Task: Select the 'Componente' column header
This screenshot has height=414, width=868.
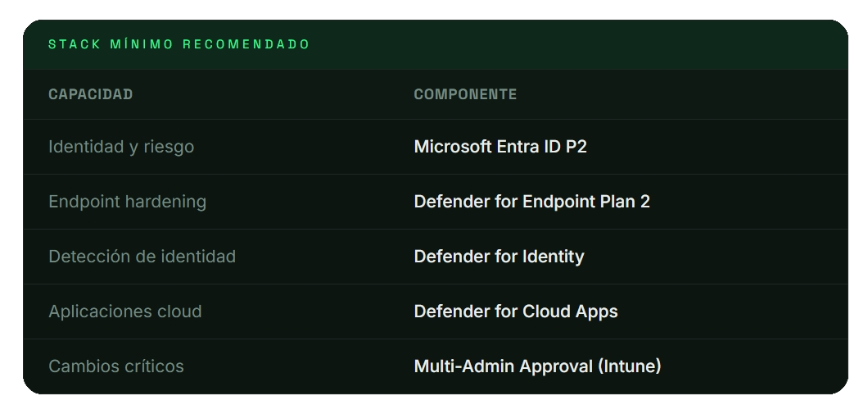Action: point(465,94)
